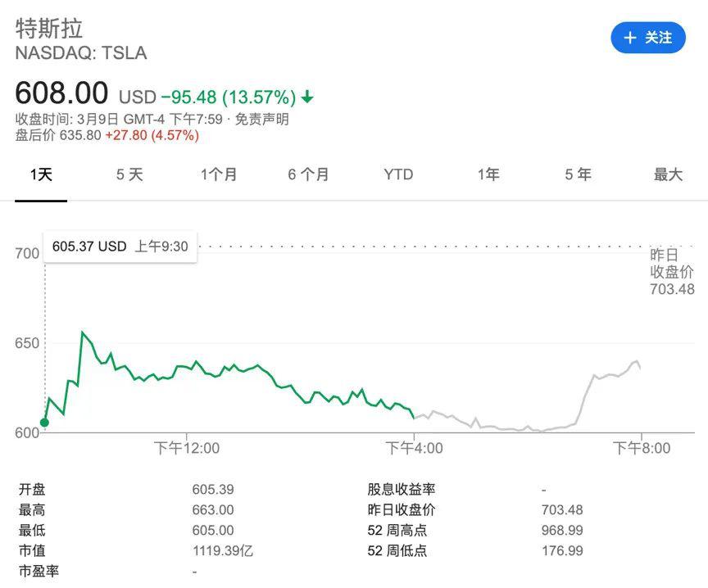
Task: Click the +27.80 (4.57%) after-hours change
Action: click(x=152, y=135)
